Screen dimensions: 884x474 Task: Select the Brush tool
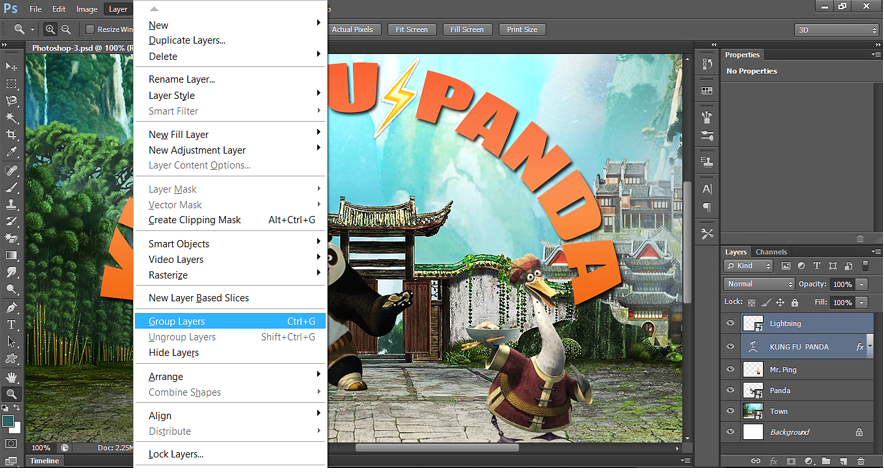click(11, 187)
